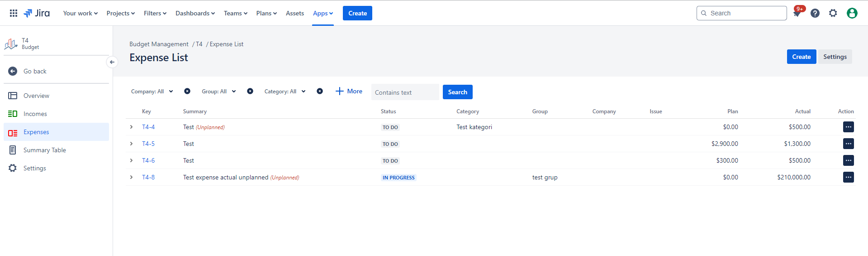Clear the Company filter
868x256 pixels.
coord(187,91)
